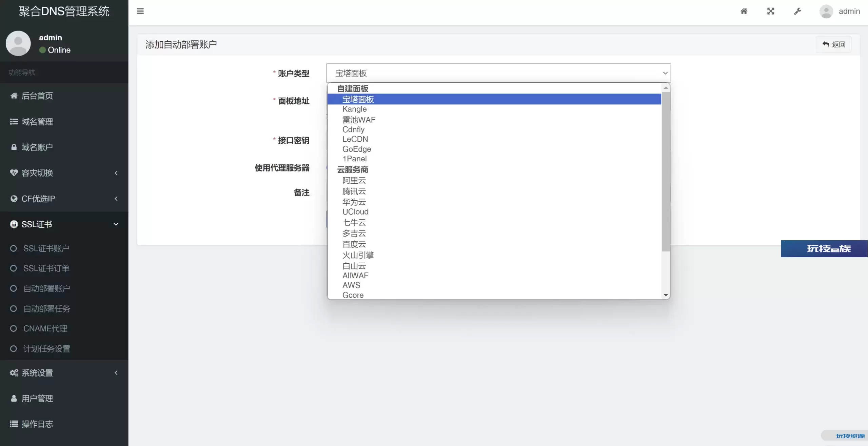Choose LeCDN from account type list
Image resolution: width=868 pixels, height=446 pixels.
(x=494, y=139)
